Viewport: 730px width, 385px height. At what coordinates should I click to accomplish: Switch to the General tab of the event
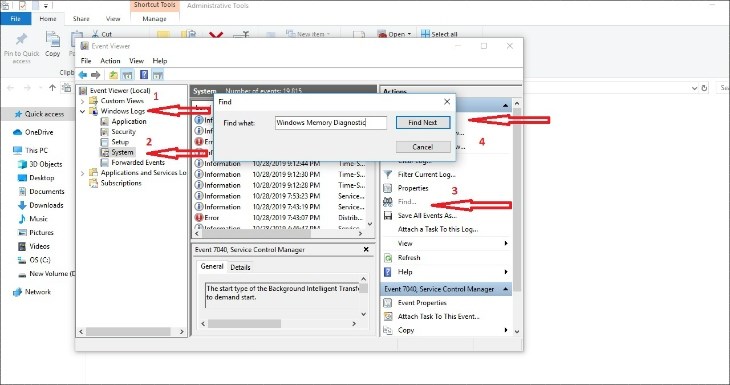point(212,266)
